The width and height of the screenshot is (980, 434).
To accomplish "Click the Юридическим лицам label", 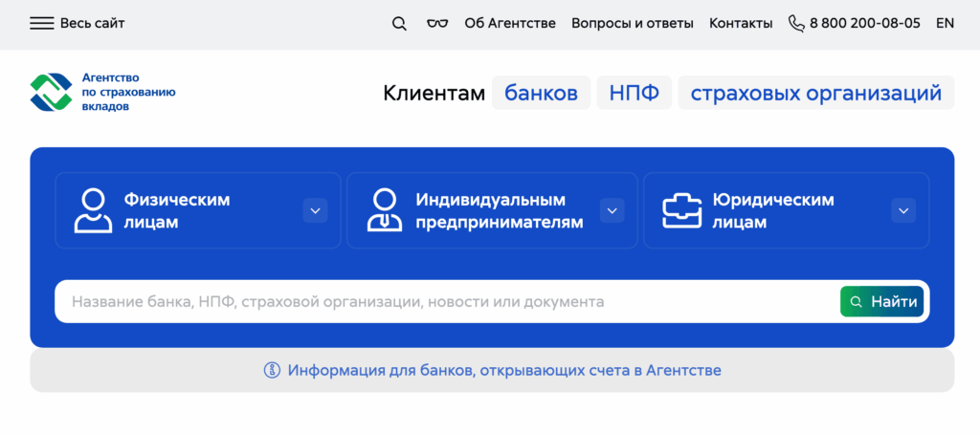I will pos(773,211).
